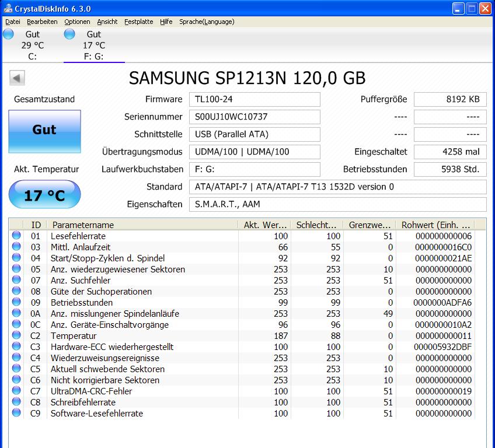Click the Eingeschaltet value 4258 mal
The image size is (495, 448).
pyautogui.click(x=450, y=152)
